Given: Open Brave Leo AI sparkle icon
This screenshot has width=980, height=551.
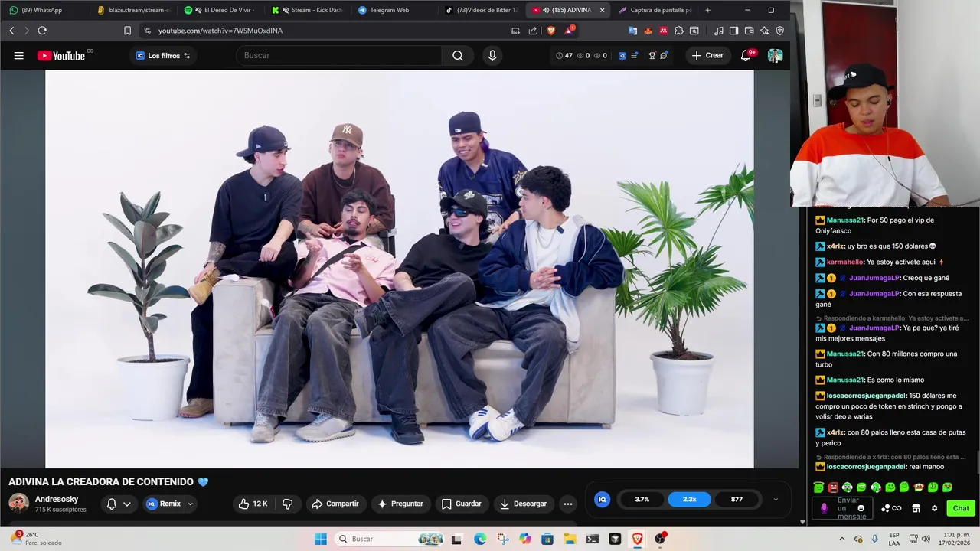Looking at the screenshot, I should (x=764, y=31).
